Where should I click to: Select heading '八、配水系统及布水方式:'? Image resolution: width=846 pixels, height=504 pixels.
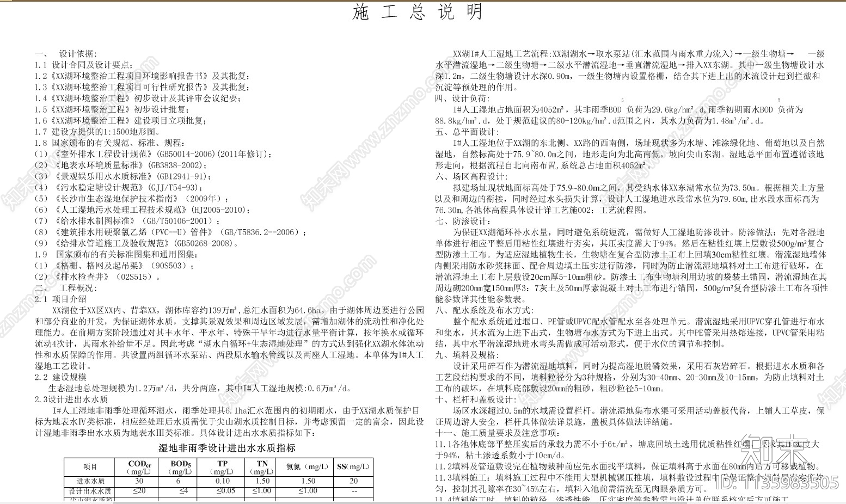pyautogui.click(x=485, y=310)
